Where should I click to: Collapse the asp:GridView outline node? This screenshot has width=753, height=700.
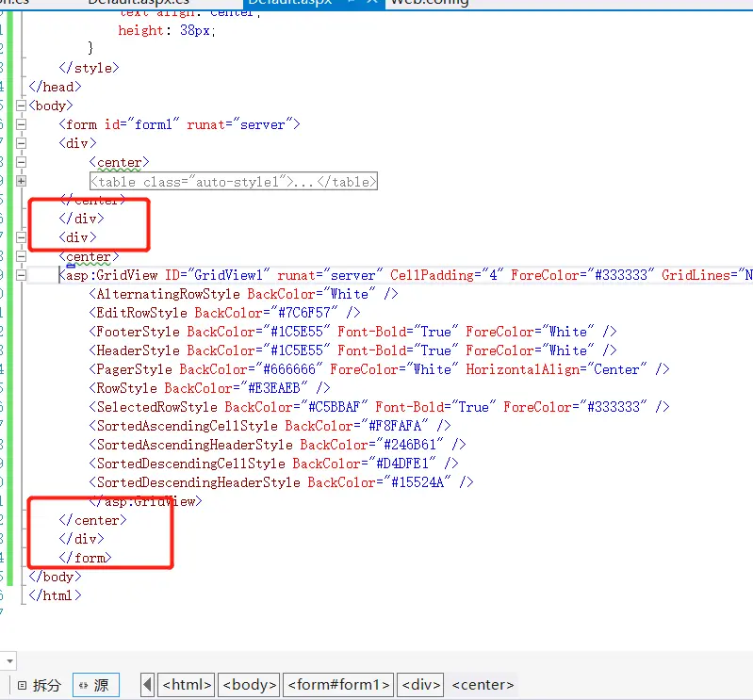[21, 275]
